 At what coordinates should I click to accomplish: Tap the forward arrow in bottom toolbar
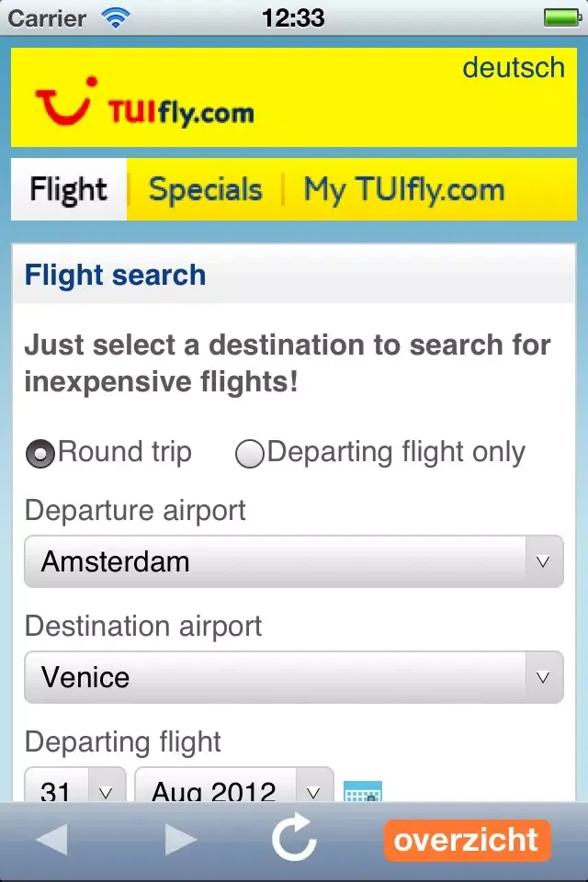point(181,840)
